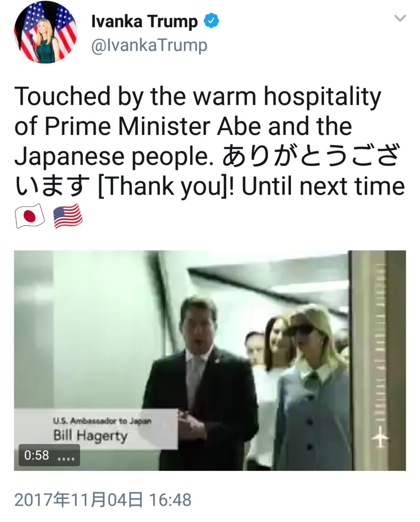420x522 pixels.
Task: Click the U.S. Ambassador to Japan label
Action: (x=102, y=421)
